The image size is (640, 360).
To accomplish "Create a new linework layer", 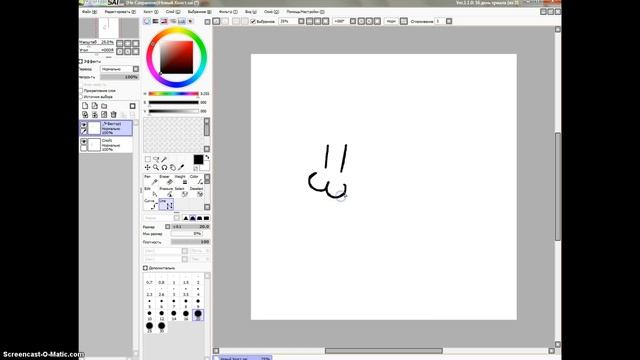I will point(94,106).
